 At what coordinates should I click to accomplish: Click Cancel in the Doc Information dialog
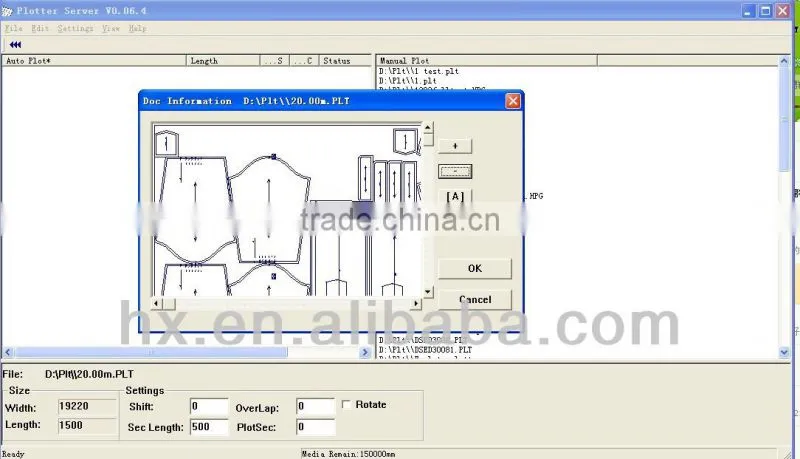pyautogui.click(x=474, y=299)
